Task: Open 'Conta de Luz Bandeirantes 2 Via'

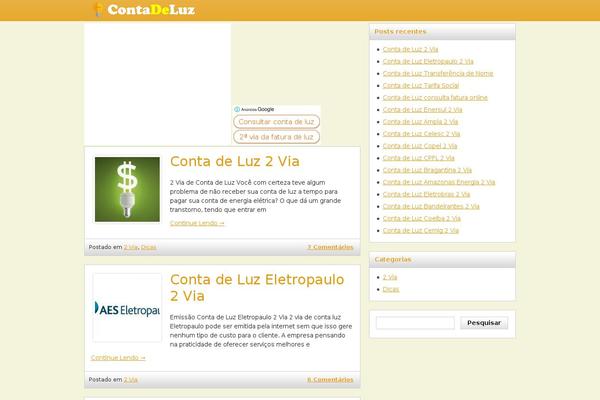Action: [431, 206]
